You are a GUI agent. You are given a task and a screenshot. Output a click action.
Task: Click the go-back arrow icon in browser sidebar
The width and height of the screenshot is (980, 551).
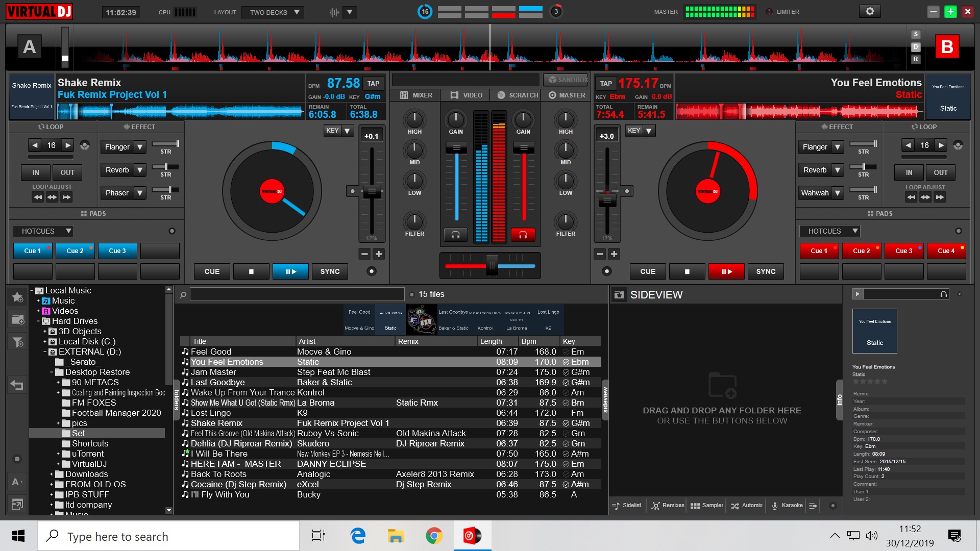coord(17,386)
